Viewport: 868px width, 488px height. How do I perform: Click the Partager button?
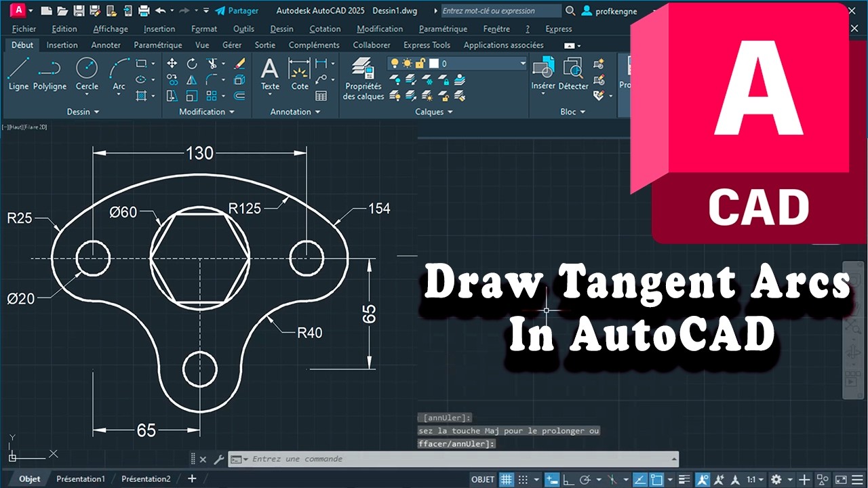pos(237,11)
